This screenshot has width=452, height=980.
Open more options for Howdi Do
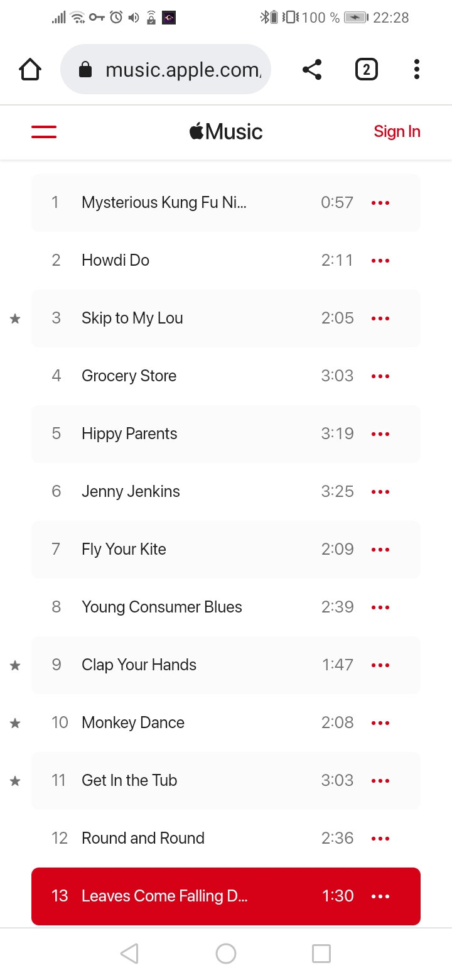pyautogui.click(x=380, y=261)
